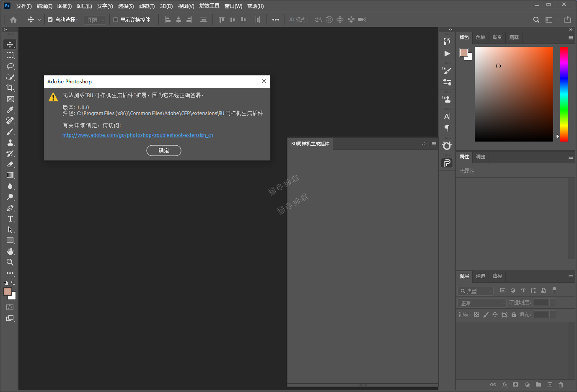The width and height of the screenshot is (577, 392).
Task: Open the 窗口(W) menu
Action: [x=233, y=6]
